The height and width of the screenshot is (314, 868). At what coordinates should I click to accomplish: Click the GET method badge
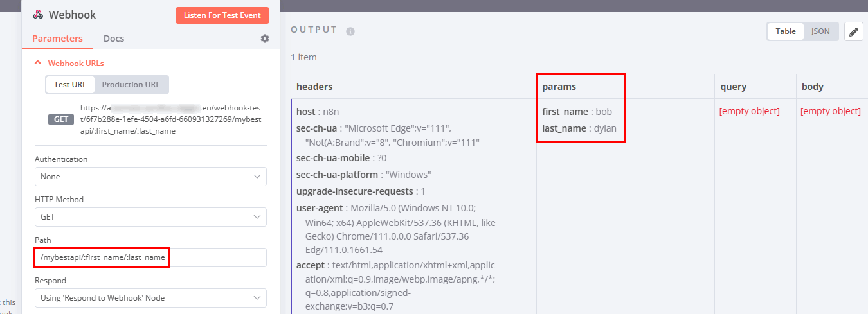pos(61,119)
